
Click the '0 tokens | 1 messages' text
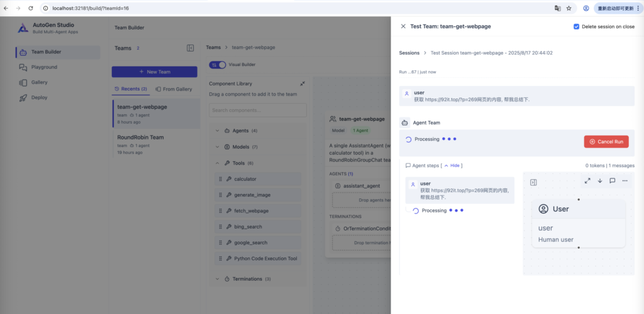[x=610, y=166]
